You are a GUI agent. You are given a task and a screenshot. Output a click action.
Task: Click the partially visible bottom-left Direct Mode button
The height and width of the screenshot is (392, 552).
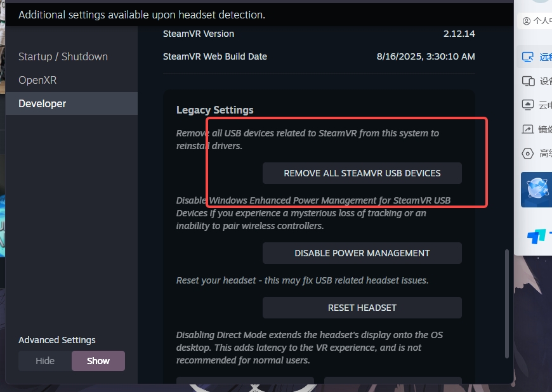click(245, 380)
